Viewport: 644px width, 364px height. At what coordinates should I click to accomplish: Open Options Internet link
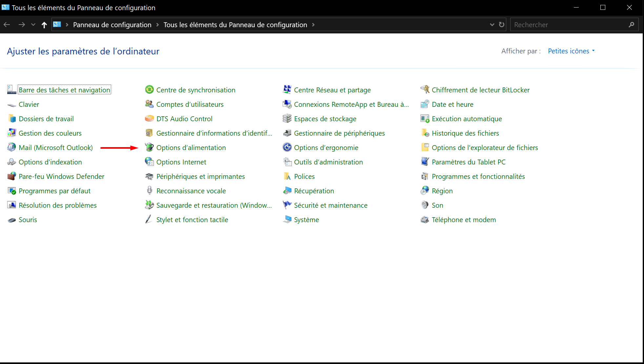click(x=181, y=162)
